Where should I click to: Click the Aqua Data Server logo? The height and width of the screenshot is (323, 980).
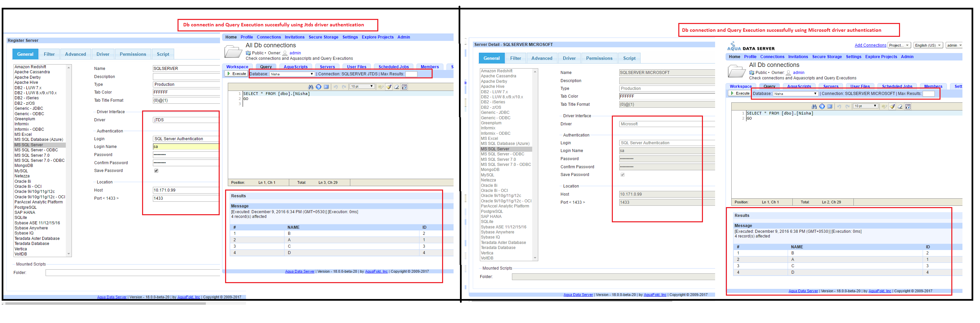tap(751, 47)
